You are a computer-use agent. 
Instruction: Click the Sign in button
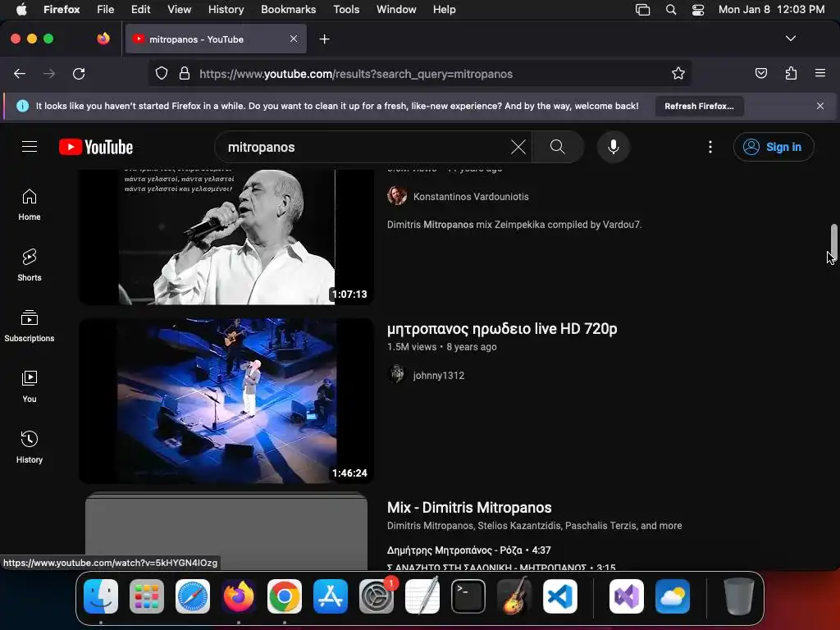pos(774,147)
